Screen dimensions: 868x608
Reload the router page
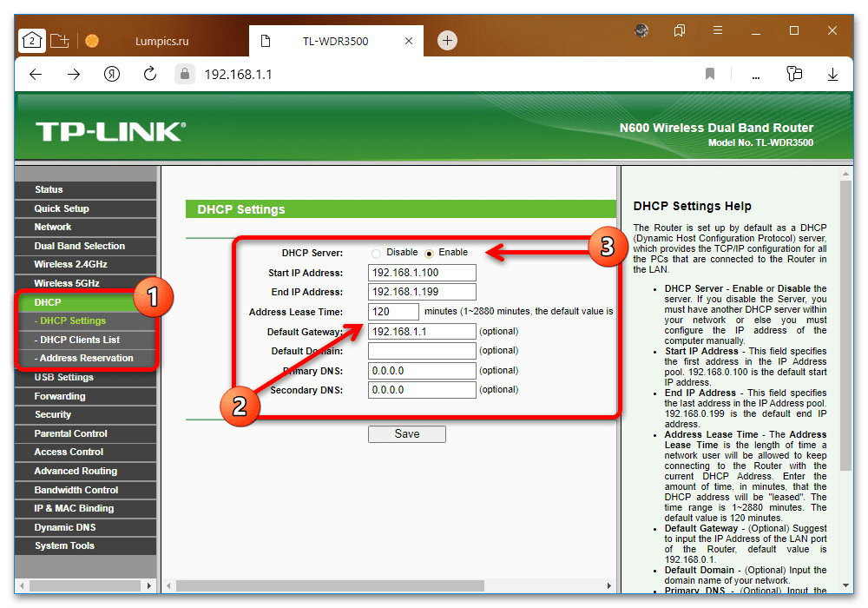pos(150,75)
